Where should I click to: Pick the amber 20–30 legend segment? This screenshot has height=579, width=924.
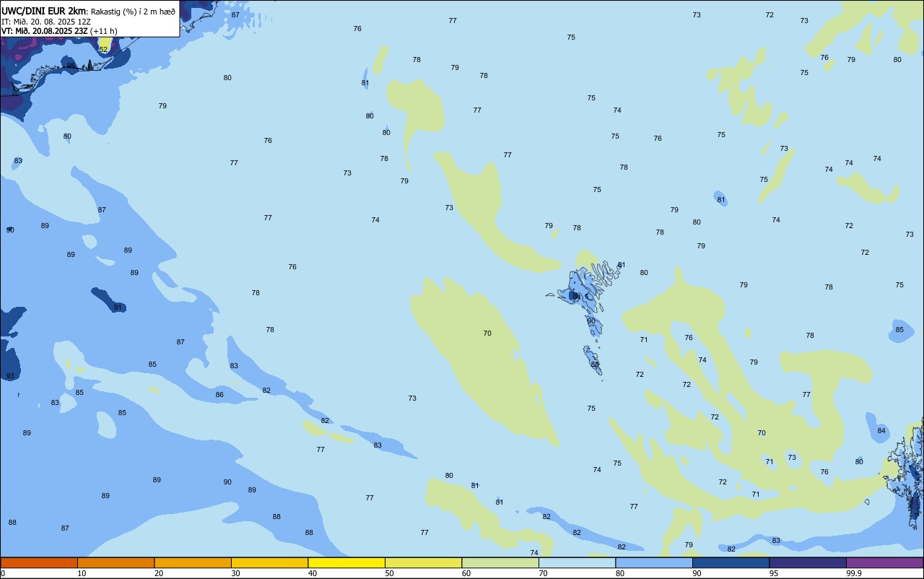tap(193, 562)
